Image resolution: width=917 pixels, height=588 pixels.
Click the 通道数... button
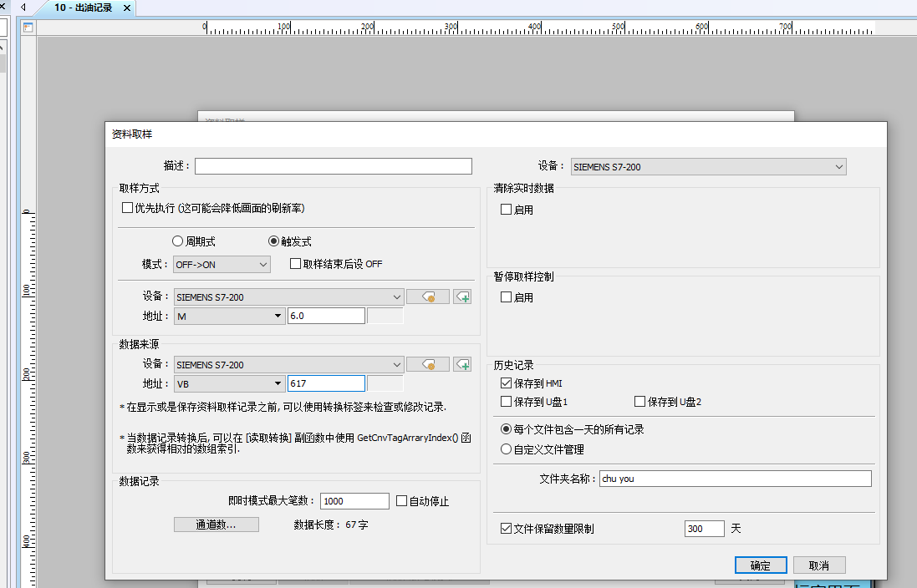[x=216, y=525]
